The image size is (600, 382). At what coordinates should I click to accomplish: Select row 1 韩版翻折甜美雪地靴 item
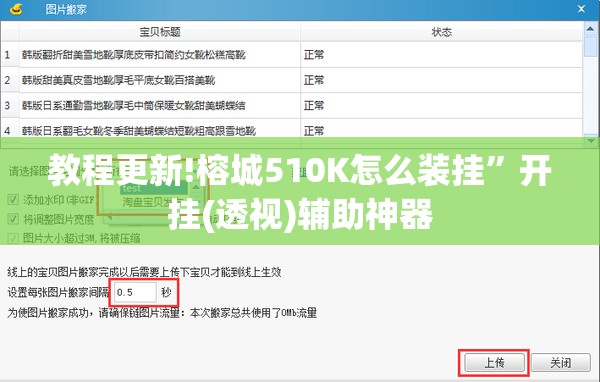point(134,55)
